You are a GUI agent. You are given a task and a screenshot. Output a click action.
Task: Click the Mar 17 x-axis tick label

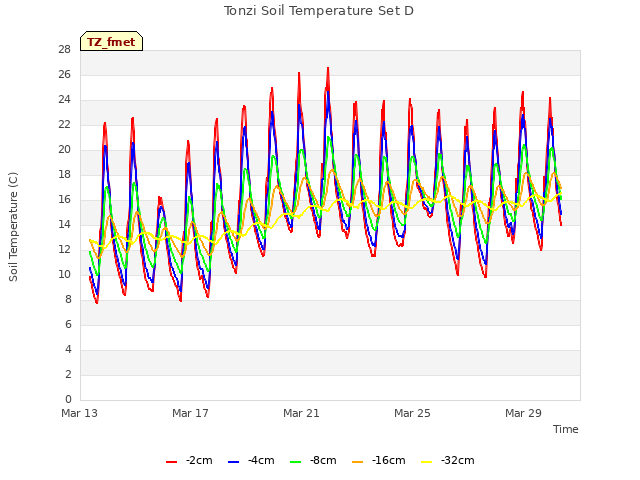click(190, 413)
